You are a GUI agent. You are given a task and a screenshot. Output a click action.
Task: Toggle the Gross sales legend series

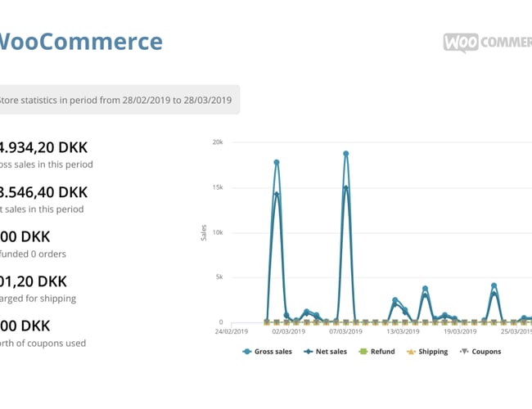(x=268, y=352)
